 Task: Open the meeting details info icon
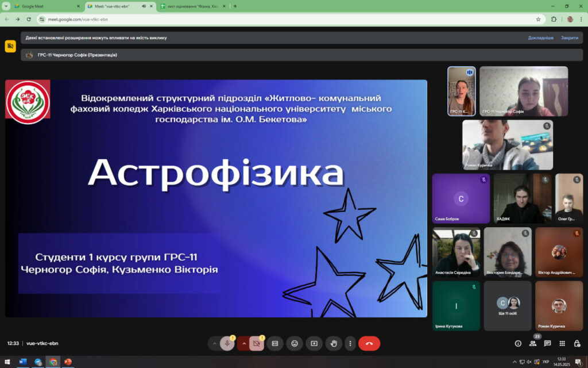(x=518, y=343)
